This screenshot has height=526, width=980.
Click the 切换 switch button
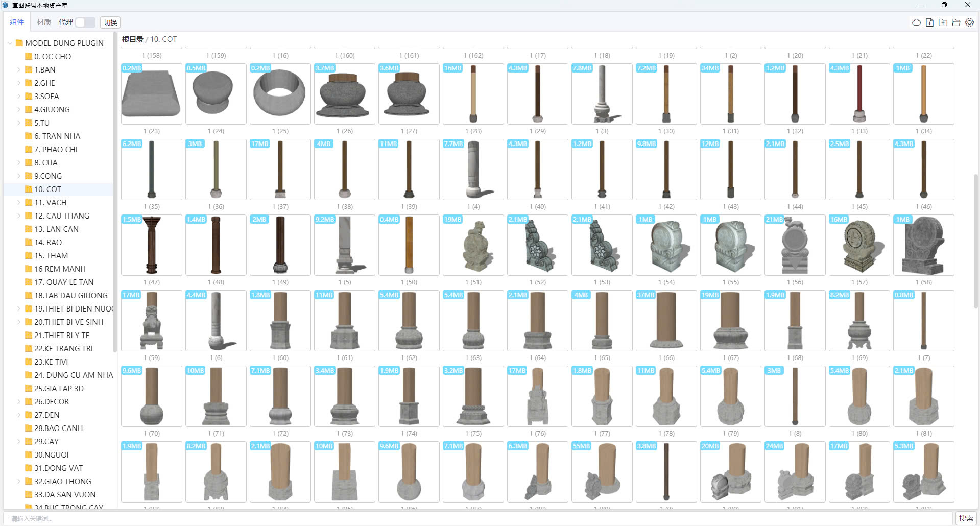pyautogui.click(x=110, y=22)
